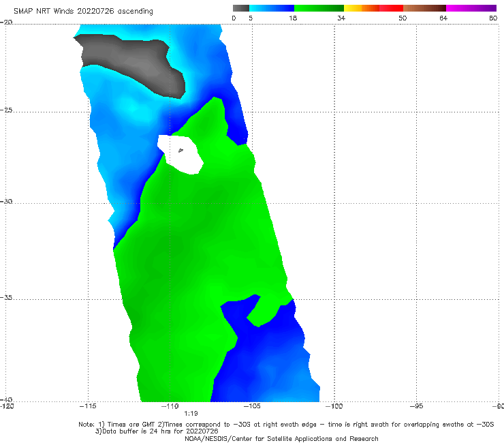The height and width of the screenshot is (443, 504).
Task: Click the red color bar segment
Action: coord(391,8)
